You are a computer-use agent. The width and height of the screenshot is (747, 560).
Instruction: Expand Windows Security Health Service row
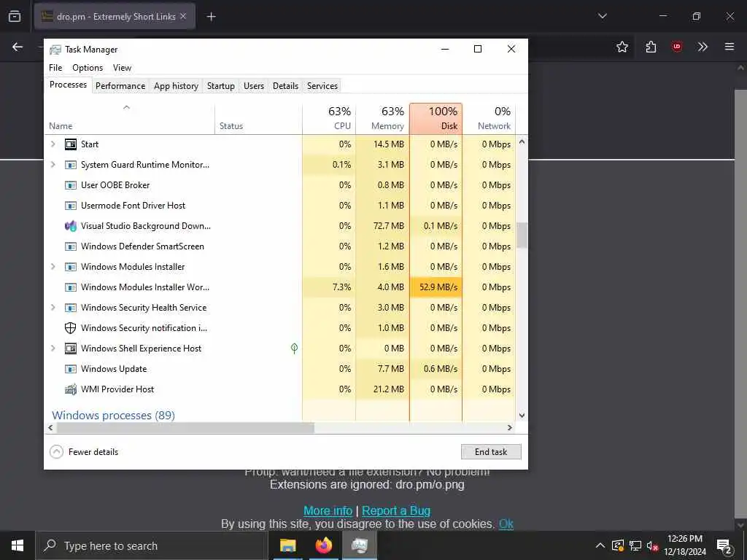[53, 307]
